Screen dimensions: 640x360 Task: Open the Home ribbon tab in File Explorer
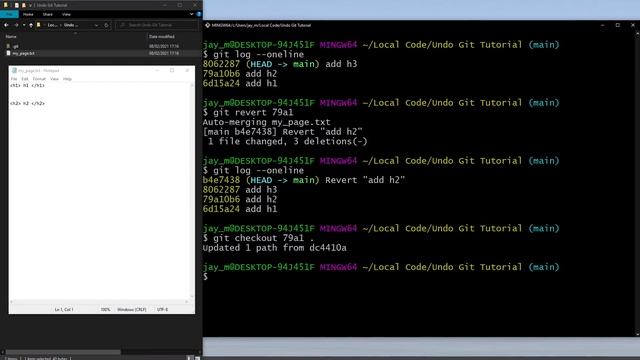tap(28, 14)
